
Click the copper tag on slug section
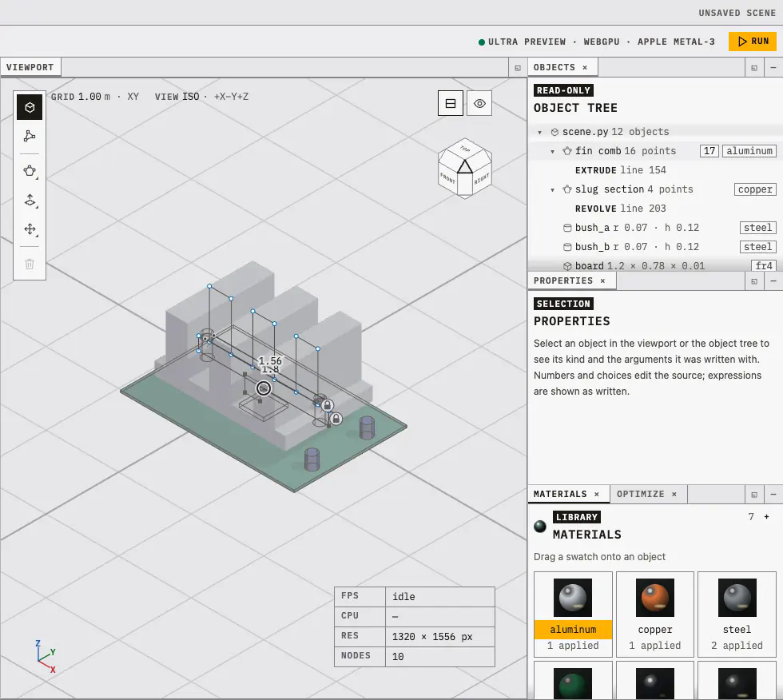(756, 189)
